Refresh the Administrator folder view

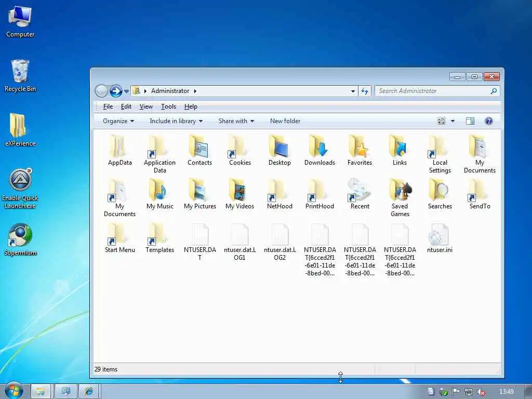[x=365, y=91]
